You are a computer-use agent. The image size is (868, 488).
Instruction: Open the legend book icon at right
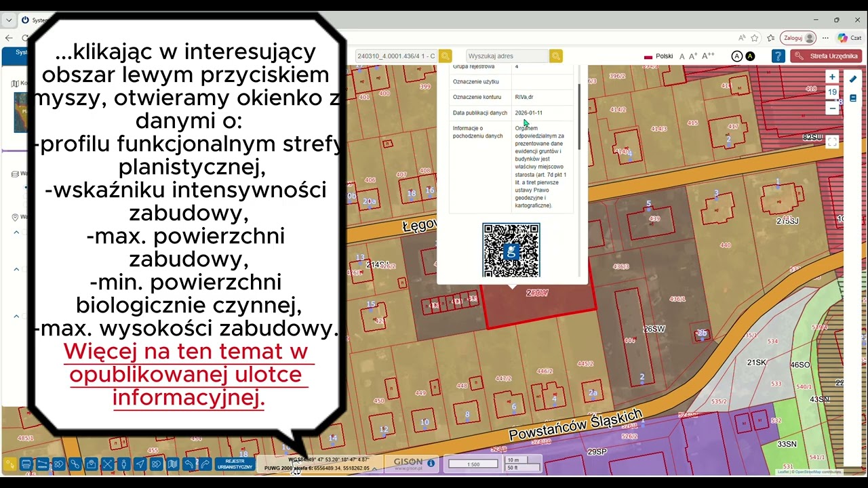853,98
